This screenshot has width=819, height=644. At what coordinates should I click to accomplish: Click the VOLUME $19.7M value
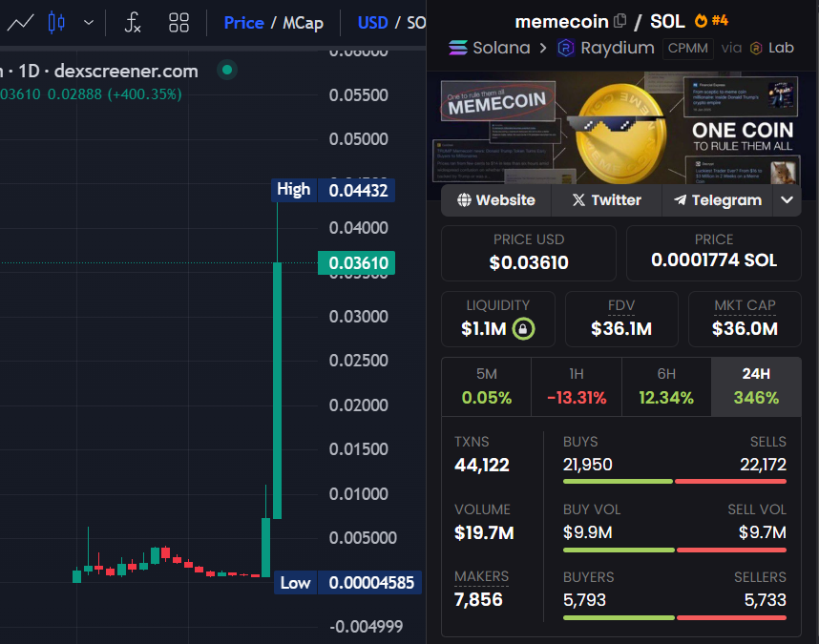[x=484, y=532]
